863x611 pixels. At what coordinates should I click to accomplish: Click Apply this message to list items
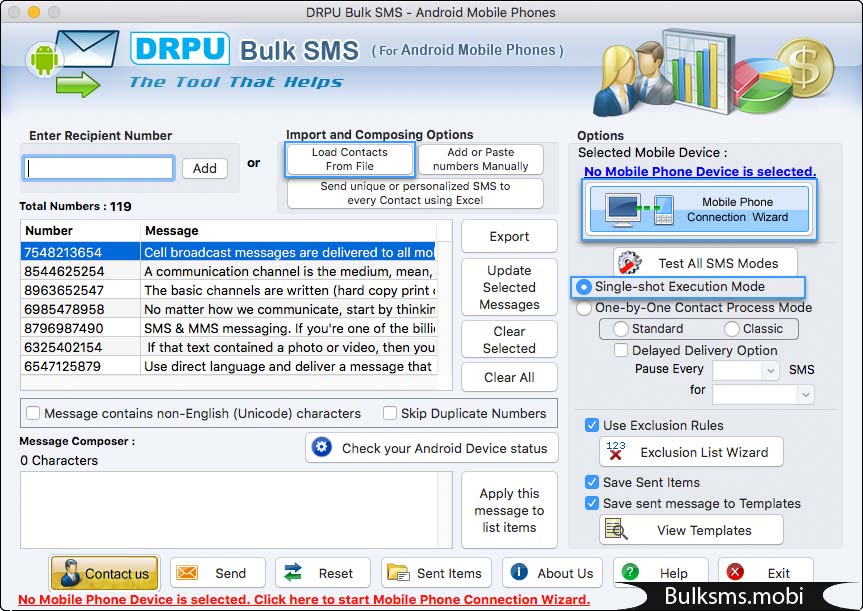(509, 510)
